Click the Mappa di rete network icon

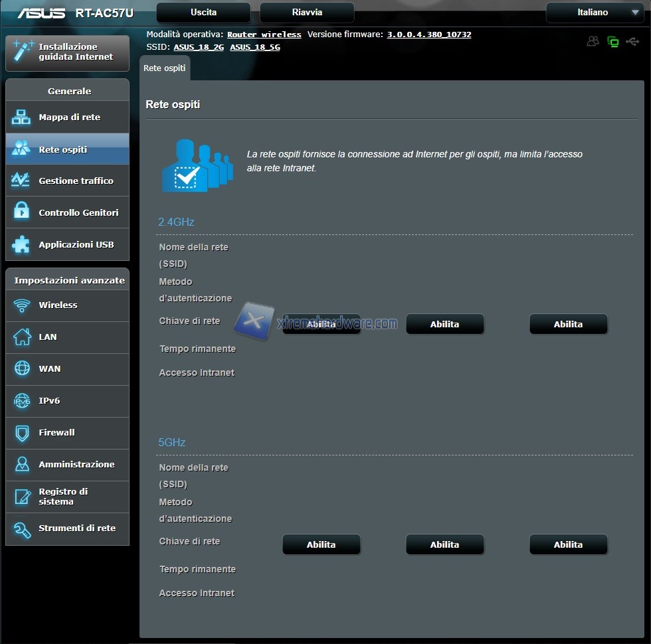(21, 118)
